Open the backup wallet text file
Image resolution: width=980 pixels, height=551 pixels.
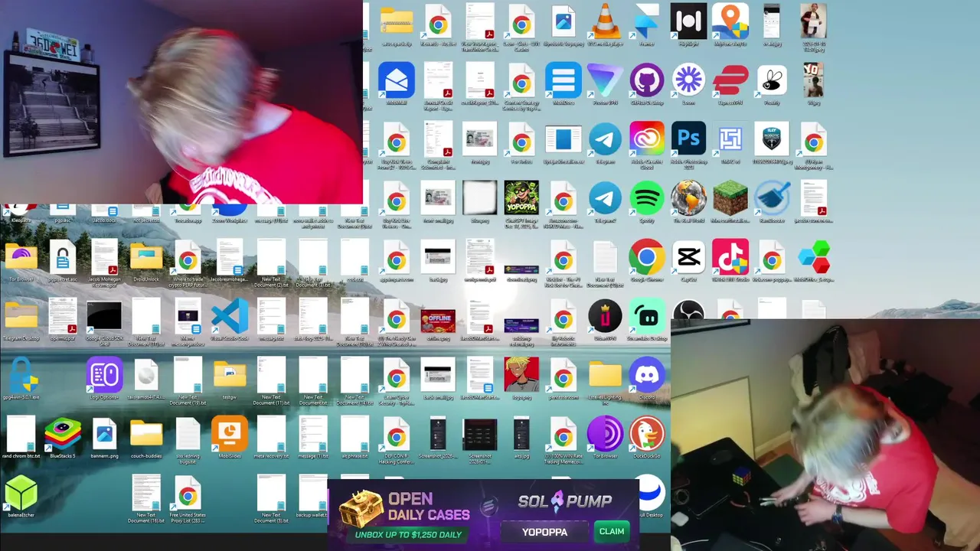tap(312, 493)
